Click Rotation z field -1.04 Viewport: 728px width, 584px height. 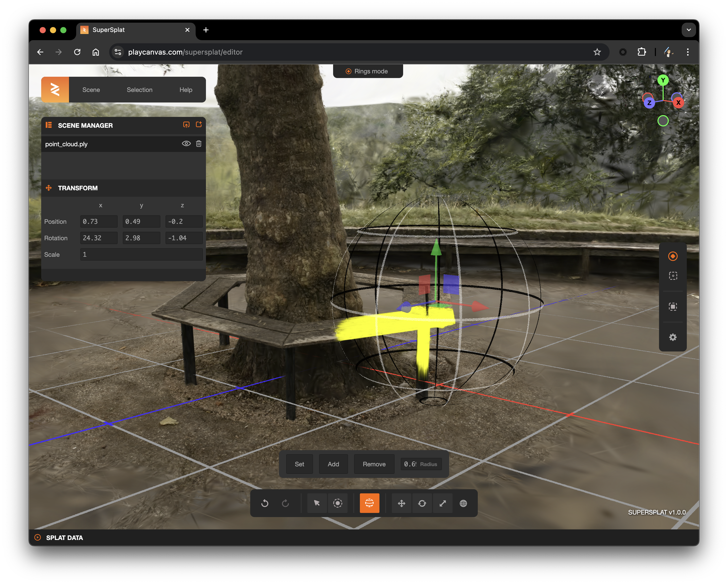(184, 238)
